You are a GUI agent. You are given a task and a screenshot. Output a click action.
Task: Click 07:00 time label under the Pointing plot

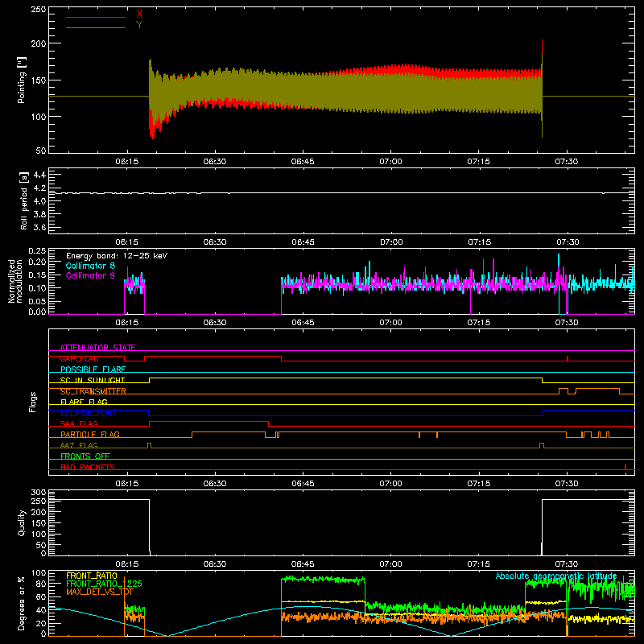390,162
